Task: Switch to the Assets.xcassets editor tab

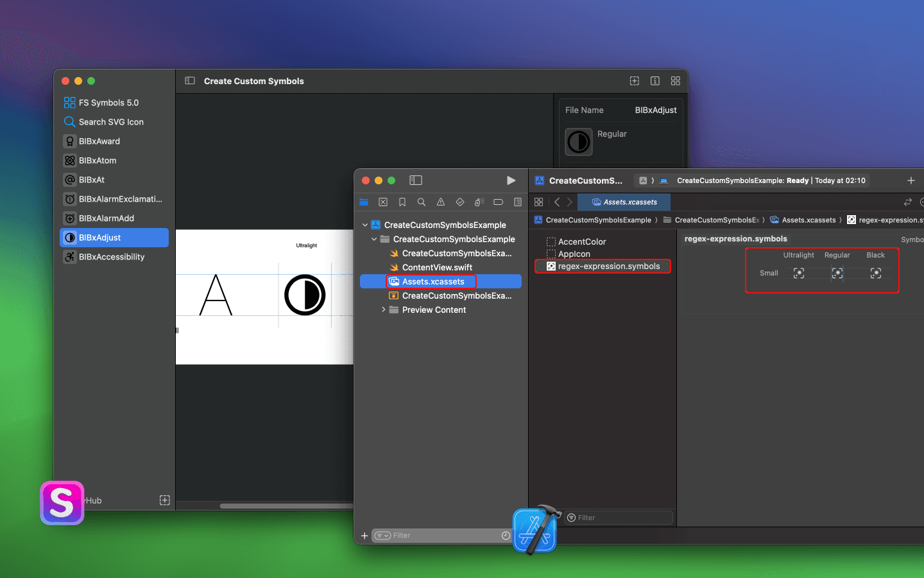Action: [x=624, y=201]
